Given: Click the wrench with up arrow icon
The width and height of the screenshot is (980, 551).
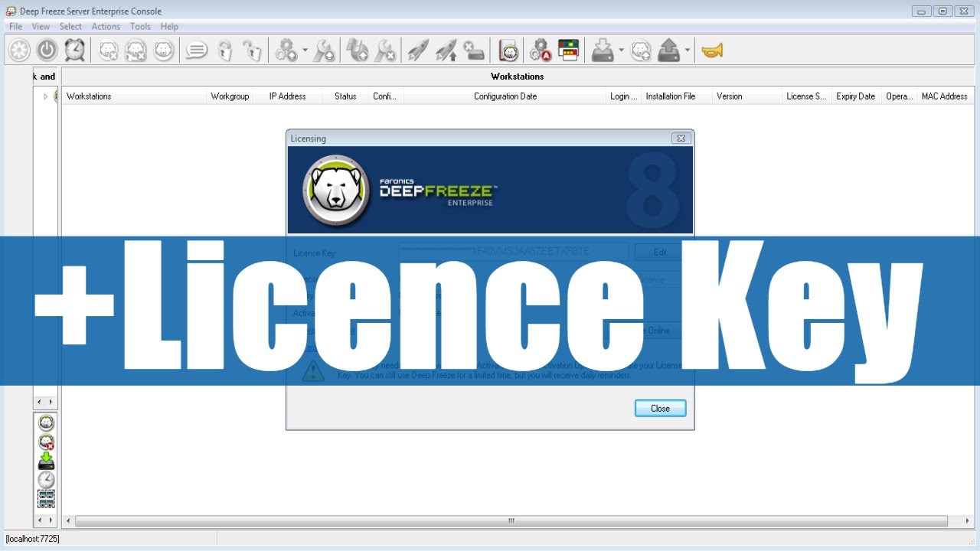Looking at the screenshot, I should click(325, 51).
